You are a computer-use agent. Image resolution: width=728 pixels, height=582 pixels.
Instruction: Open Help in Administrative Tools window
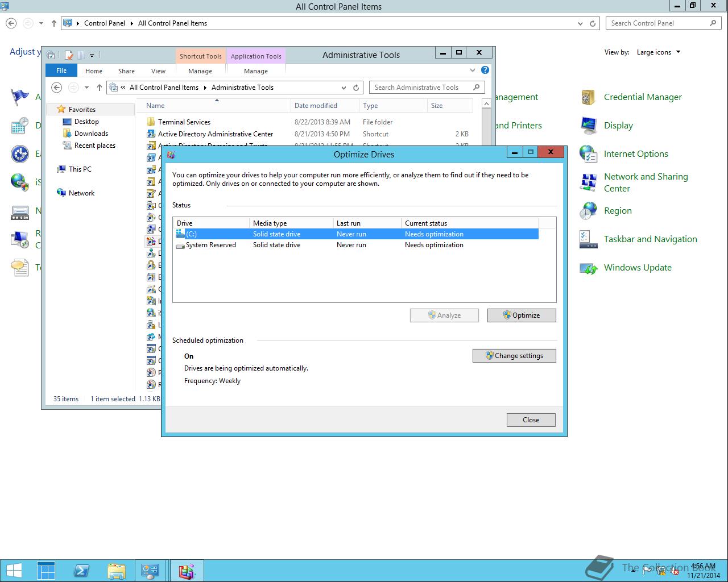pos(485,70)
